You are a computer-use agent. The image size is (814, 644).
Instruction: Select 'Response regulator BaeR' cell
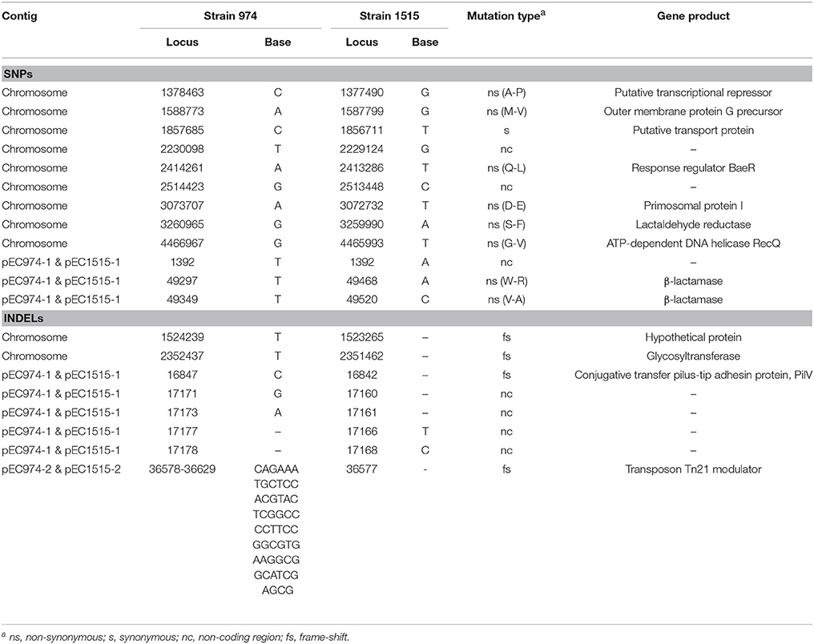[x=693, y=167]
